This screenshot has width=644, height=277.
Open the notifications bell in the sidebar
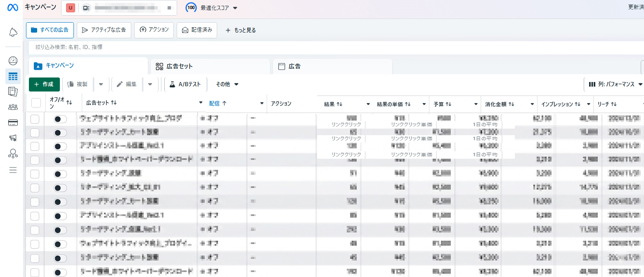tap(13, 32)
